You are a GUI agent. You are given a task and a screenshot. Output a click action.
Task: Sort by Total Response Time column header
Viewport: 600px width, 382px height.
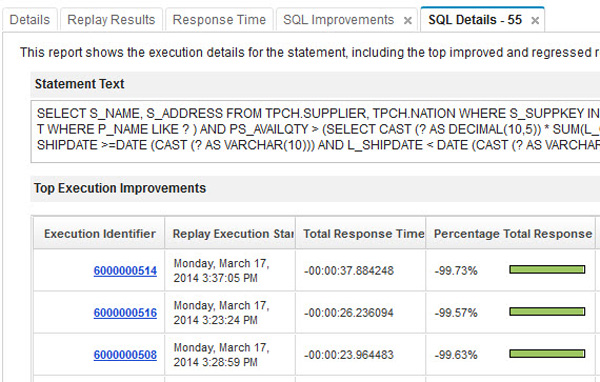(x=360, y=233)
